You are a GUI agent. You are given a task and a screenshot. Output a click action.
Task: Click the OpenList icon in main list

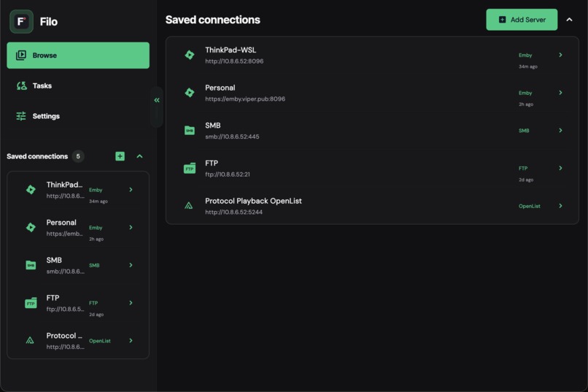(x=189, y=206)
